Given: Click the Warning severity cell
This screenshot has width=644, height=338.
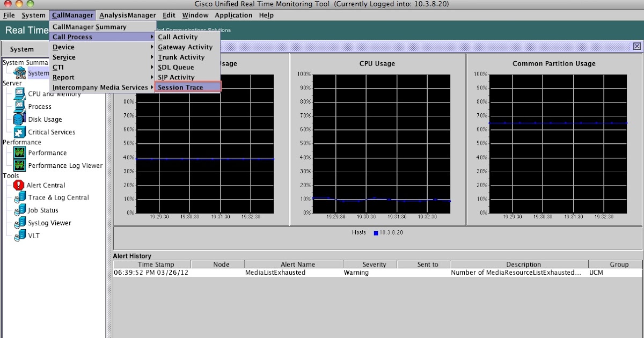Looking at the screenshot, I should tap(370, 273).
